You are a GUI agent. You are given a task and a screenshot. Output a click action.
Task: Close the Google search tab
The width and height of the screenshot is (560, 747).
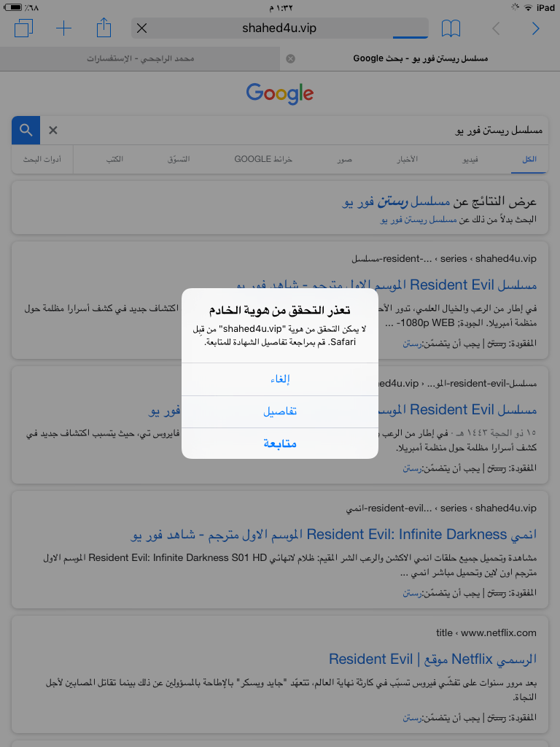pos(290,58)
